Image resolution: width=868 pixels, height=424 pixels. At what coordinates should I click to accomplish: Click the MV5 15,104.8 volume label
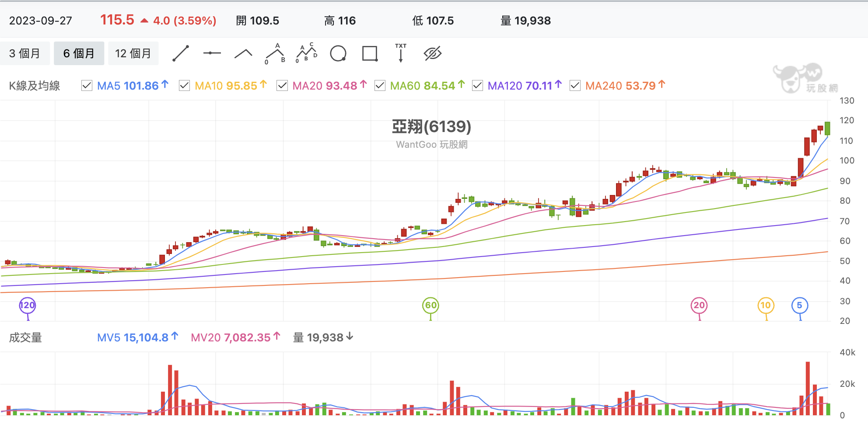point(137,337)
